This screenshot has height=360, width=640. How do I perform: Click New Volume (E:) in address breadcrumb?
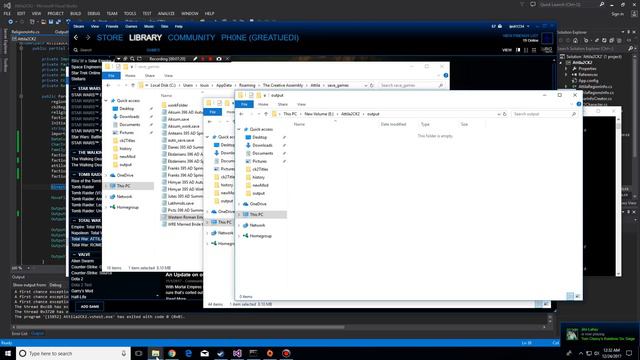[x=319, y=114]
